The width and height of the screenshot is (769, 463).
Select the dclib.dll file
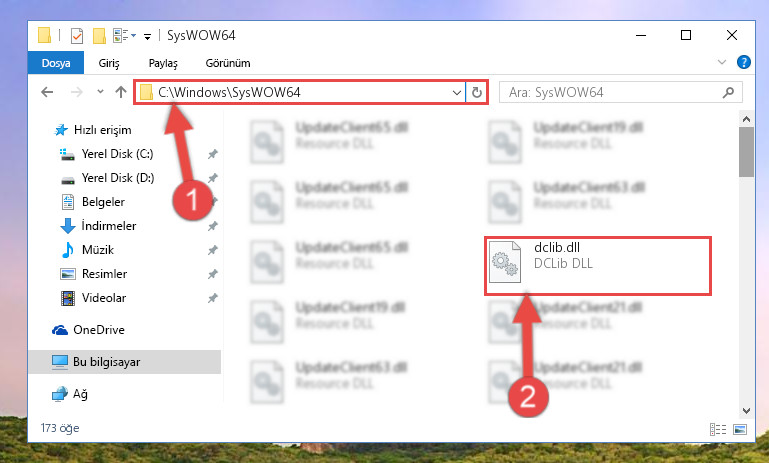tap(598, 265)
